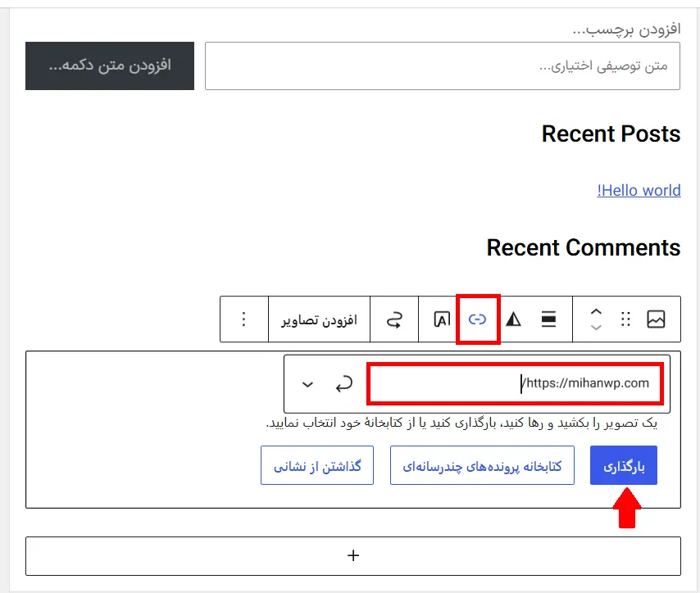700x593 pixels.
Task: Submit the link with the return arrow icon
Action: (343, 384)
